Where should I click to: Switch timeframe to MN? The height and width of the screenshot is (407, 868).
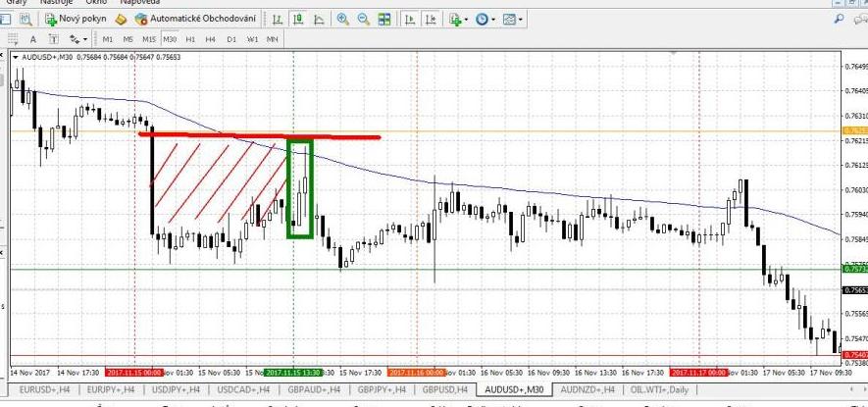[273, 39]
